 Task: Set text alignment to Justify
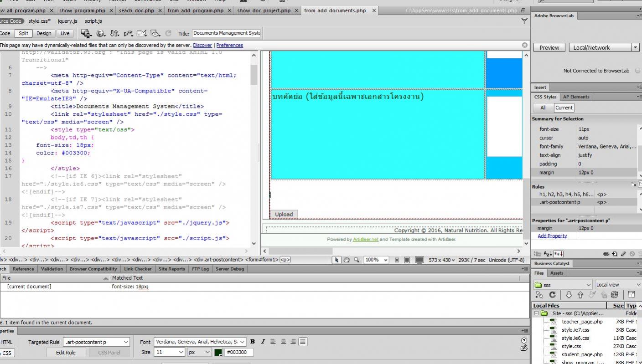coord(303,342)
